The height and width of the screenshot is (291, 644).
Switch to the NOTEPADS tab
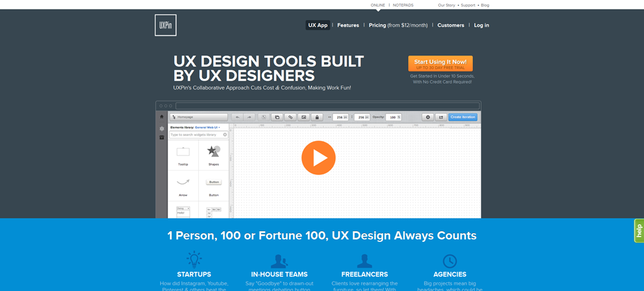click(x=403, y=5)
